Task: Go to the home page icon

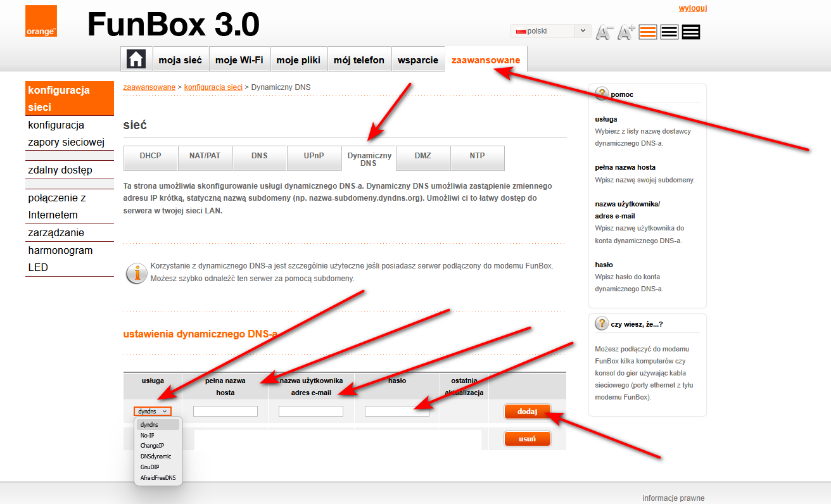Action: (x=136, y=60)
